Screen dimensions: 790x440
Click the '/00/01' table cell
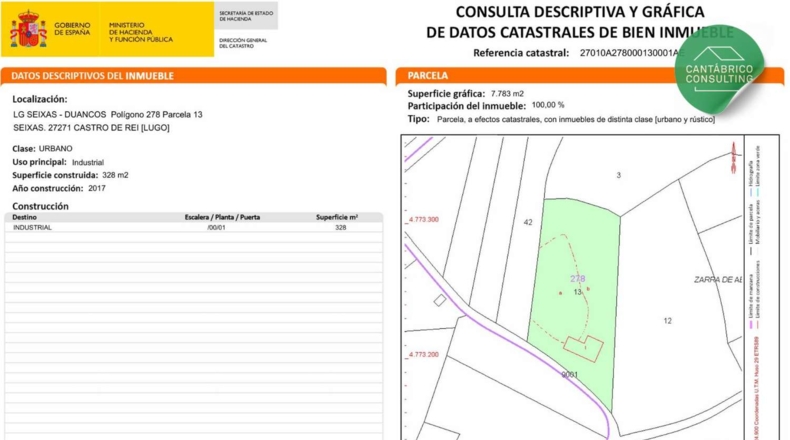(x=216, y=227)
